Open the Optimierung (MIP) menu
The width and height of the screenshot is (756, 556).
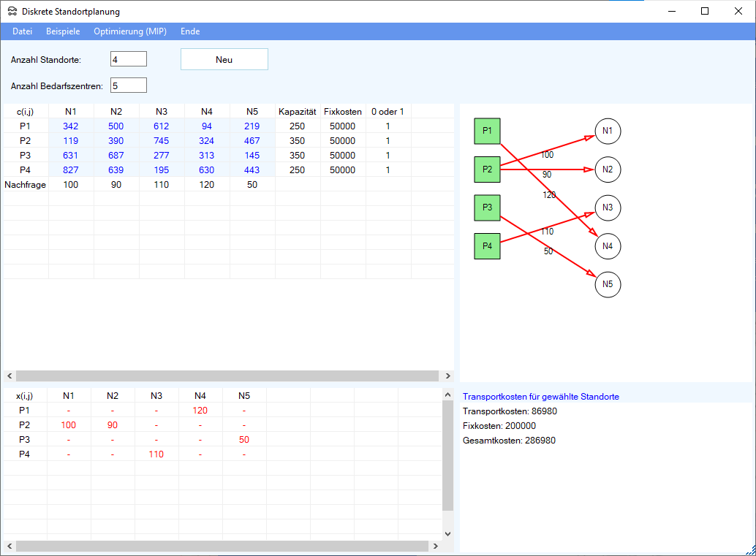click(130, 31)
